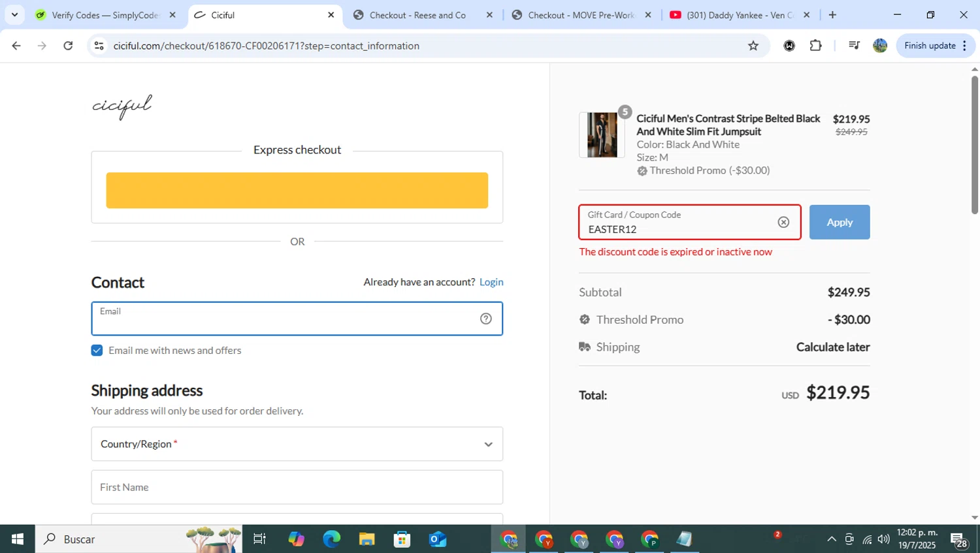Screen dimensions: 980x553
Task: Close the Verify Codes SimplyCodes tab
Action: pyautogui.click(x=172, y=15)
